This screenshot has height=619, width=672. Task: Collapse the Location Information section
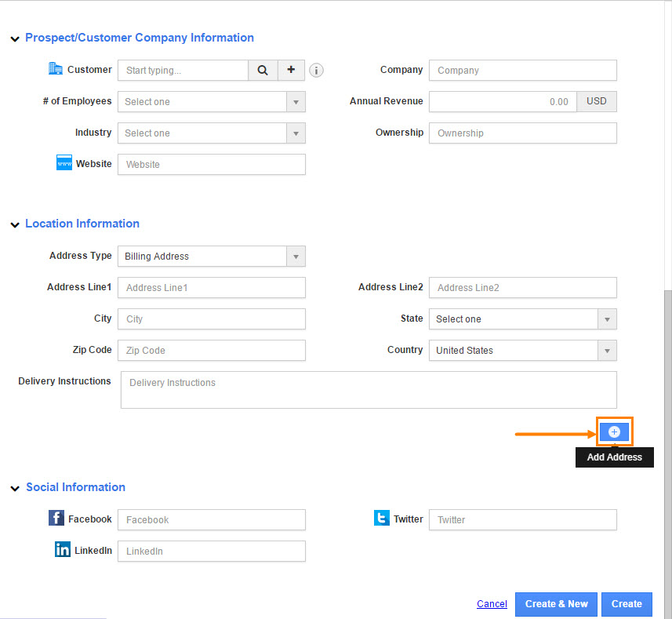pyautogui.click(x=15, y=224)
